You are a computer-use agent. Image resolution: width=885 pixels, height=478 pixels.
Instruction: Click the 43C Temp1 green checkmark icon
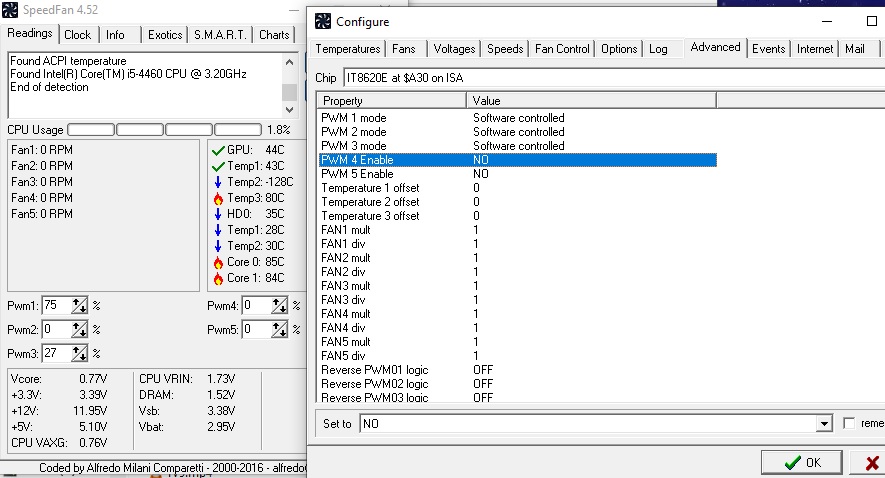(218, 166)
